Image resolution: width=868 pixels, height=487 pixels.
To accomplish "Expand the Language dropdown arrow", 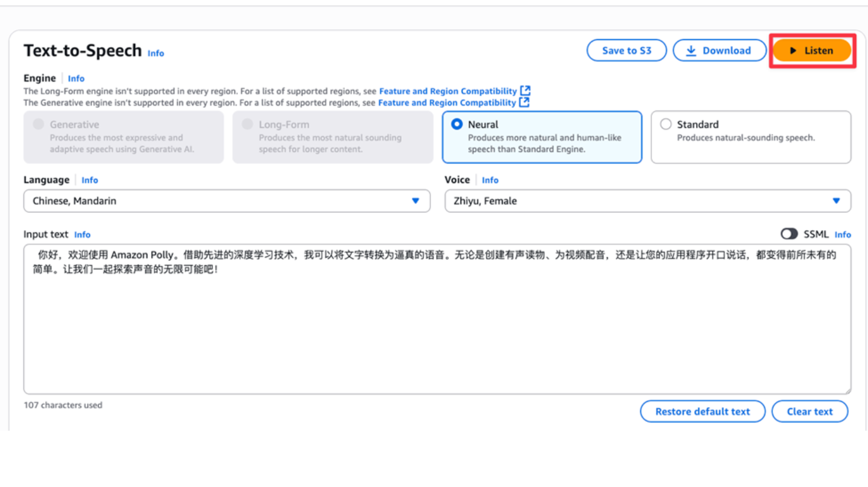I will tap(415, 201).
